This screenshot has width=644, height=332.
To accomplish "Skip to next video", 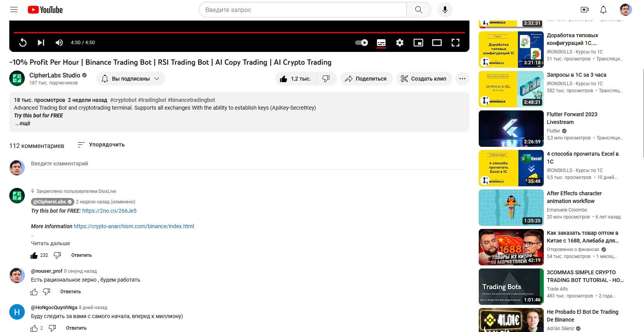I will [41, 43].
